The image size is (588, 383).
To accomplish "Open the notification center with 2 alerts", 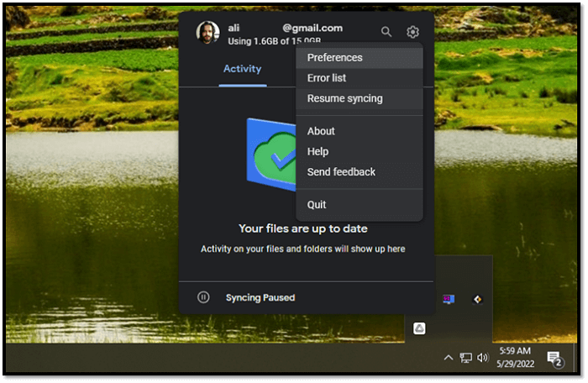I will click(x=554, y=359).
